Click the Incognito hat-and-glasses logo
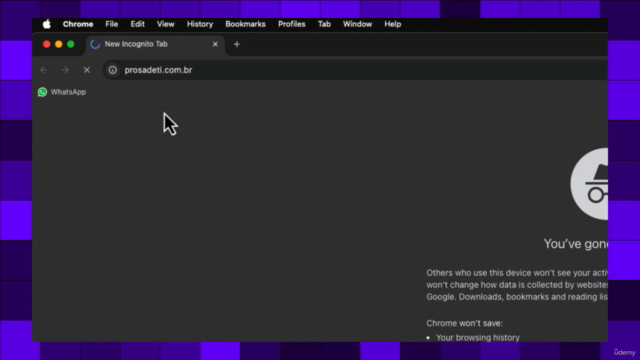640x360 pixels. pos(589,184)
